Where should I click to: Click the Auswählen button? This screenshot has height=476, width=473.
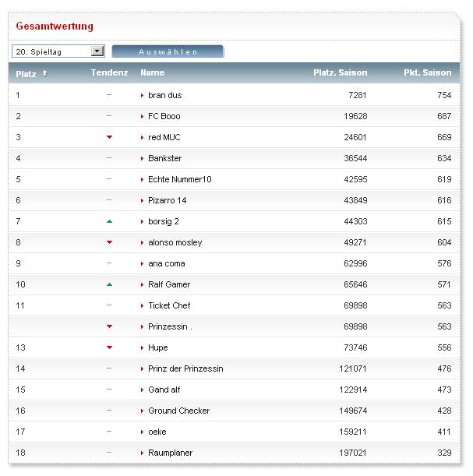(x=168, y=51)
